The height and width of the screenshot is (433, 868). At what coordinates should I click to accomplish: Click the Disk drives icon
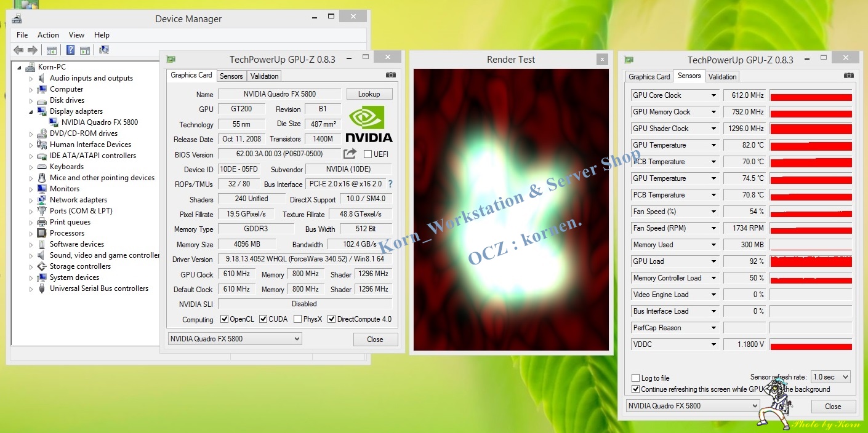pyautogui.click(x=42, y=100)
